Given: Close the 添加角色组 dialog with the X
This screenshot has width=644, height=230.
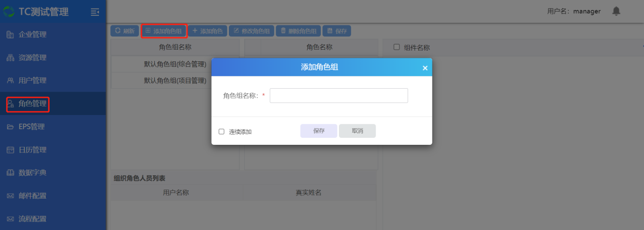Looking at the screenshot, I should (x=425, y=68).
